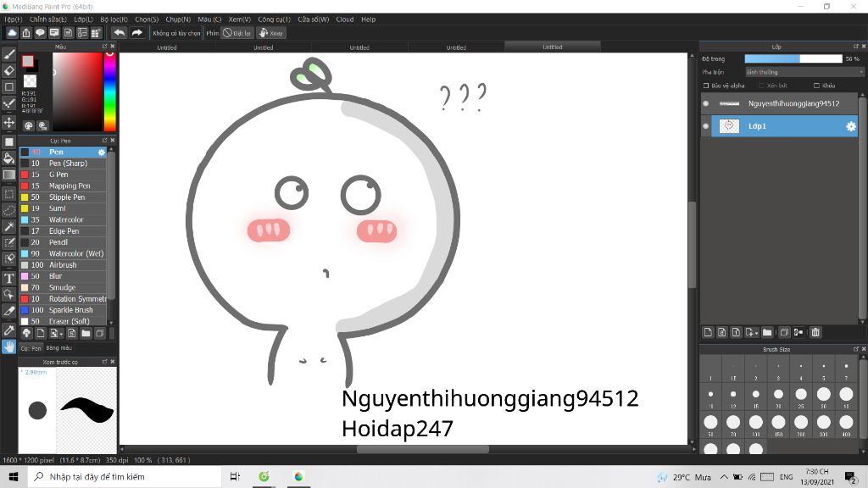Click the Undo arrow in toolbar

tap(119, 33)
